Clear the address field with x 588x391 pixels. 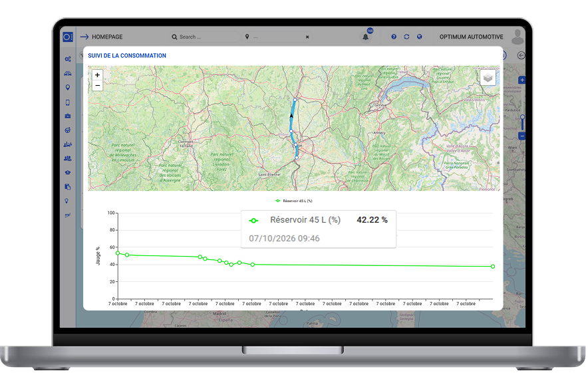point(307,37)
